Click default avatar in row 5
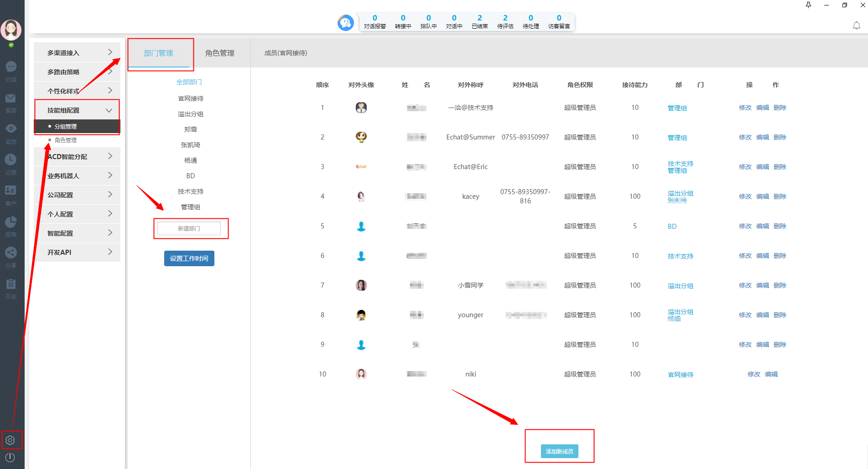This screenshot has width=868, height=469. tap(361, 226)
